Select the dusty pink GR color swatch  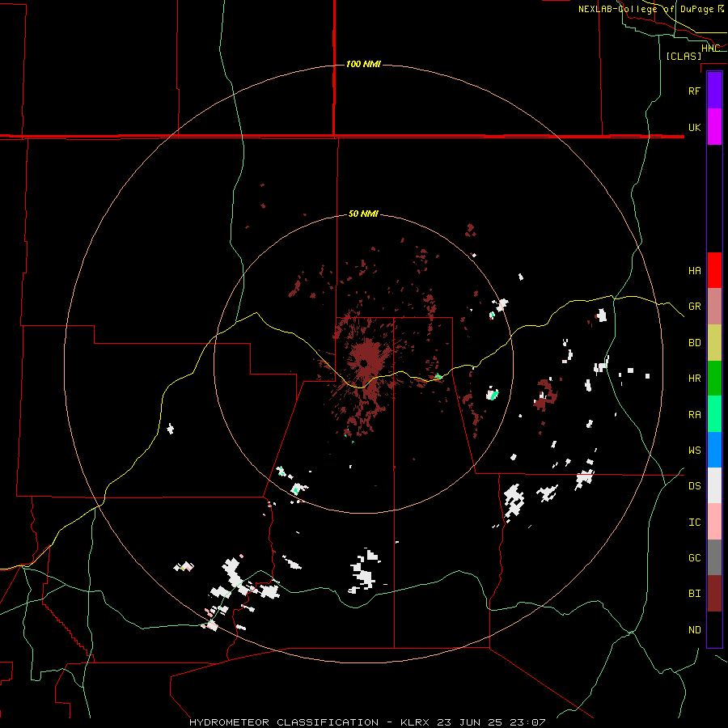coord(714,307)
